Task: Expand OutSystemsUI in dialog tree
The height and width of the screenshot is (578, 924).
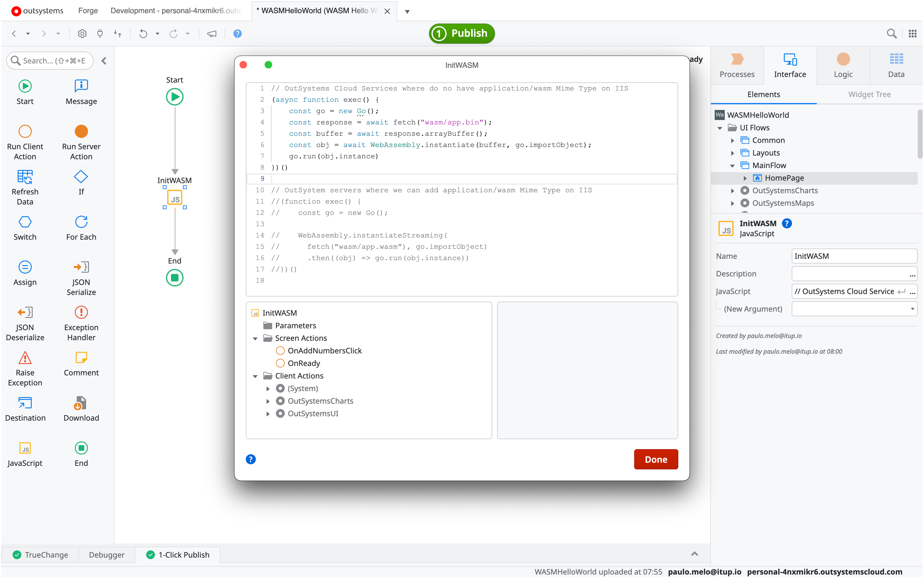Action: click(x=268, y=414)
